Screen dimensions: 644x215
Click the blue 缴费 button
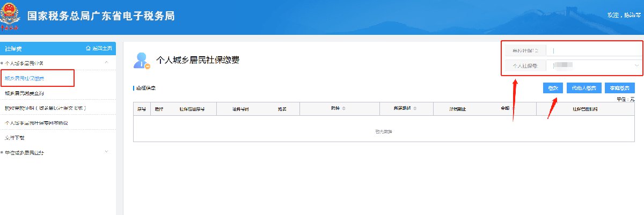click(553, 88)
